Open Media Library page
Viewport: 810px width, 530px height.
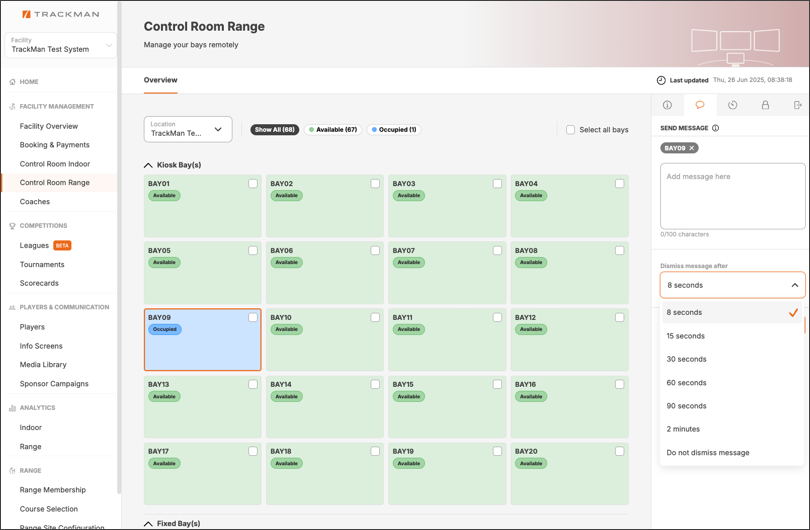(43, 365)
